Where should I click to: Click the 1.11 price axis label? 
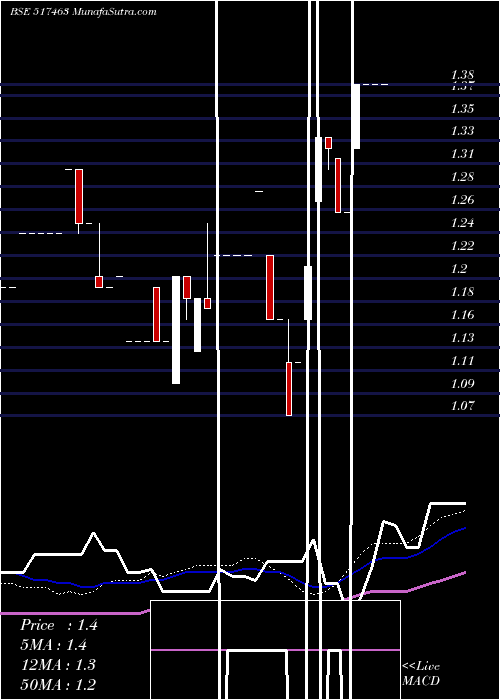[462, 361]
